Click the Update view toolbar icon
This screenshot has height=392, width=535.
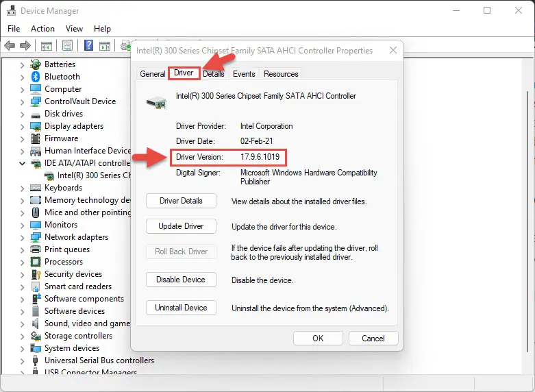(x=105, y=45)
